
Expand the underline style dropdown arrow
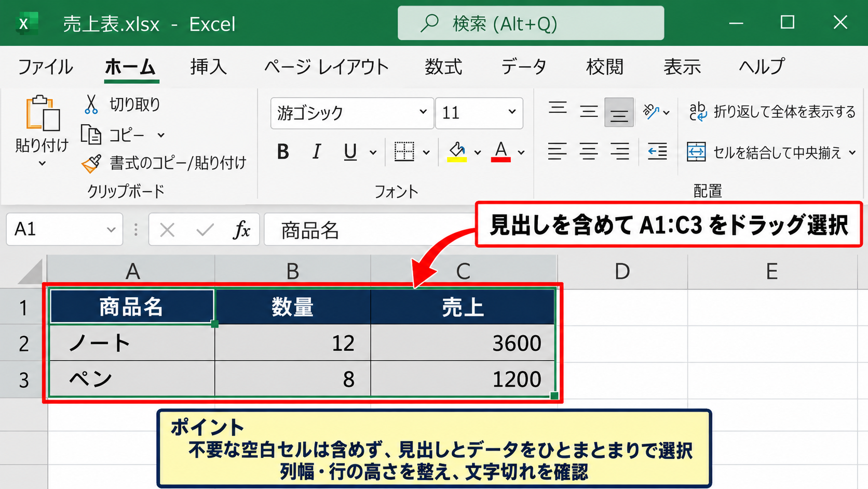click(x=373, y=153)
